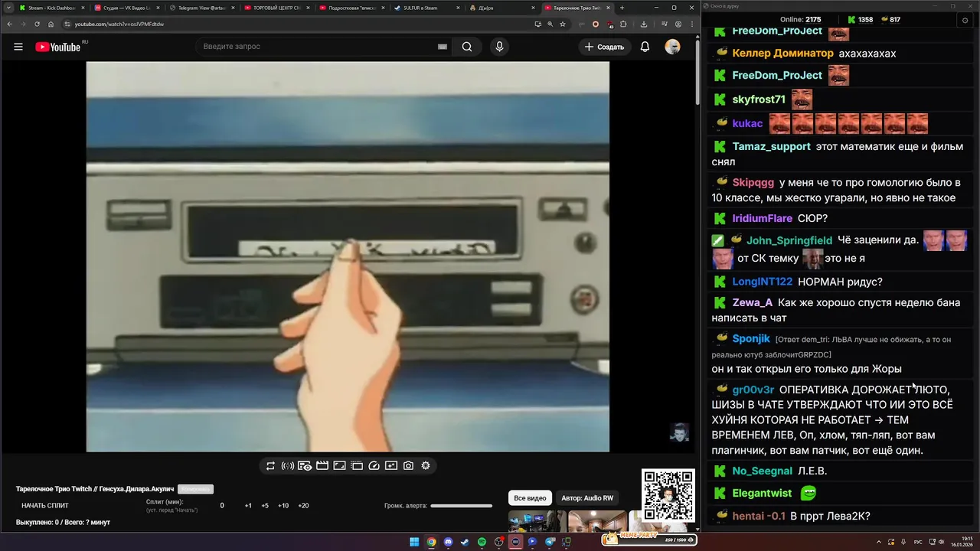Click the channel avatar watermark in video
Image resolution: width=980 pixels, height=551 pixels.
pos(679,433)
